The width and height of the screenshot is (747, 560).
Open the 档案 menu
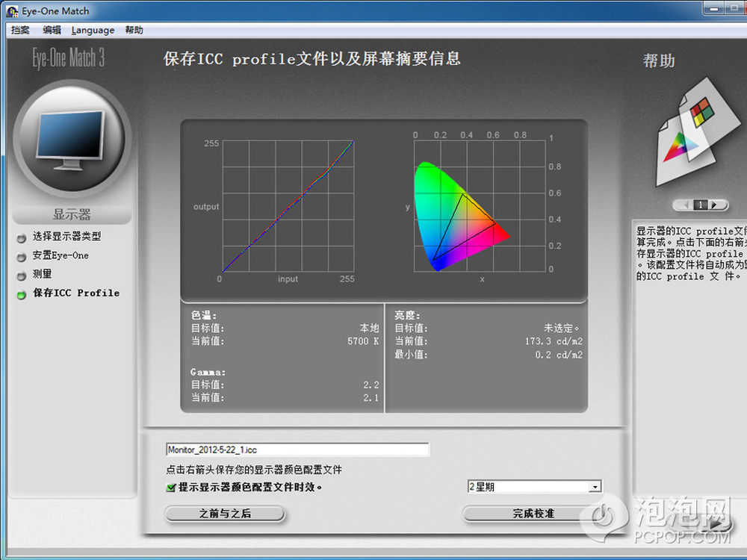(x=20, y=30)
